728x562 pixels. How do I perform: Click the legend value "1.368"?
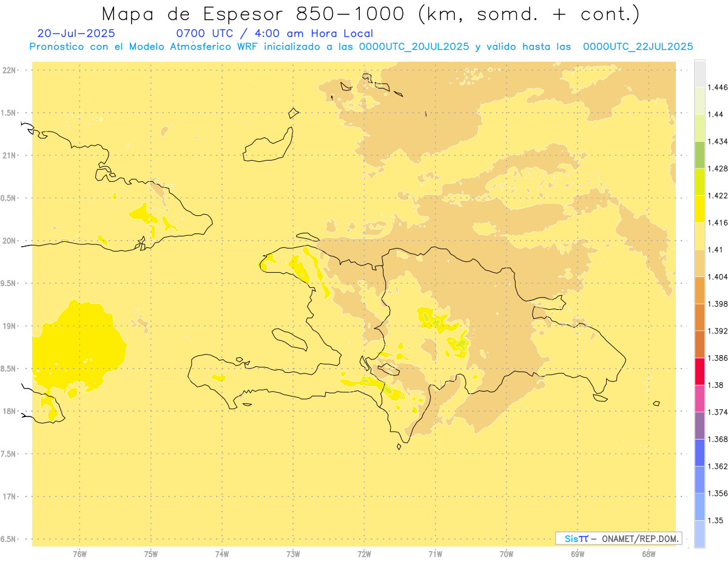click(x=719, y=439)
